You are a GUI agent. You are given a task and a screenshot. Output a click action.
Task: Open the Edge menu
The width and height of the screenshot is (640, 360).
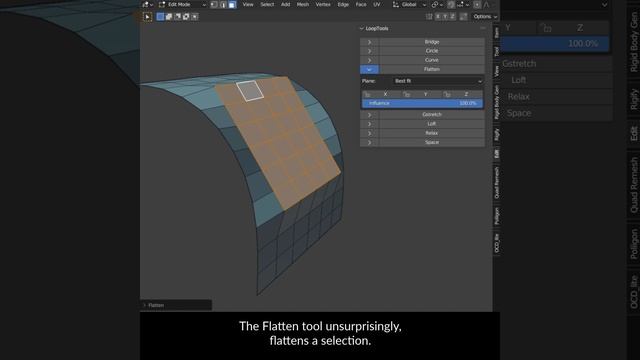coord(343,4)
